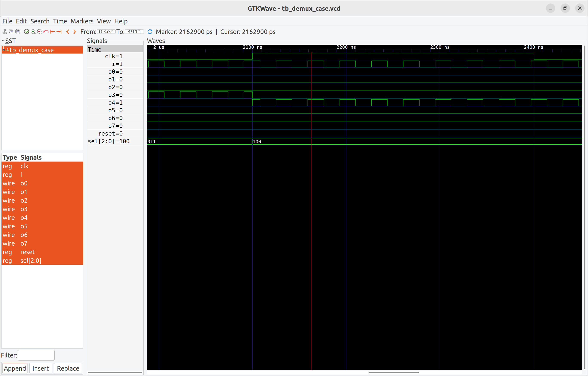Click the Paste traces icon

click(18, 32)
